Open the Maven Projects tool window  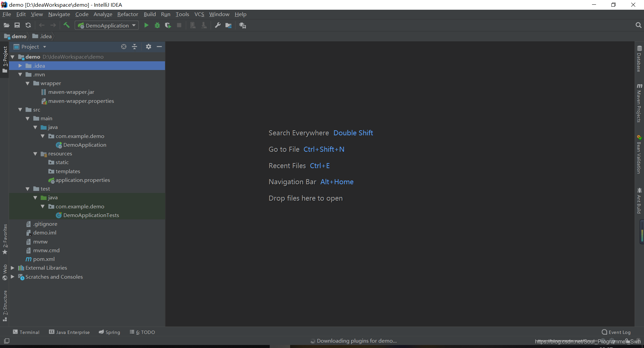(x=639, y=103)
